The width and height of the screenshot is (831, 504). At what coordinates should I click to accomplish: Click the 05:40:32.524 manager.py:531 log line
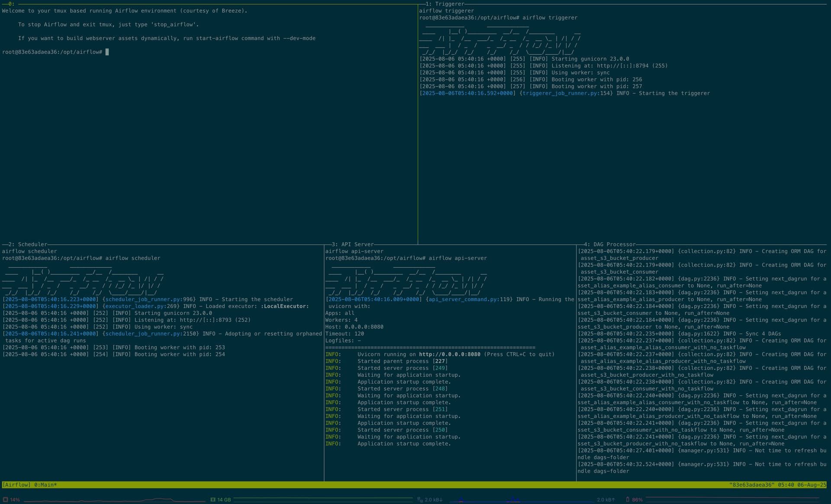[x=702, y=468]
